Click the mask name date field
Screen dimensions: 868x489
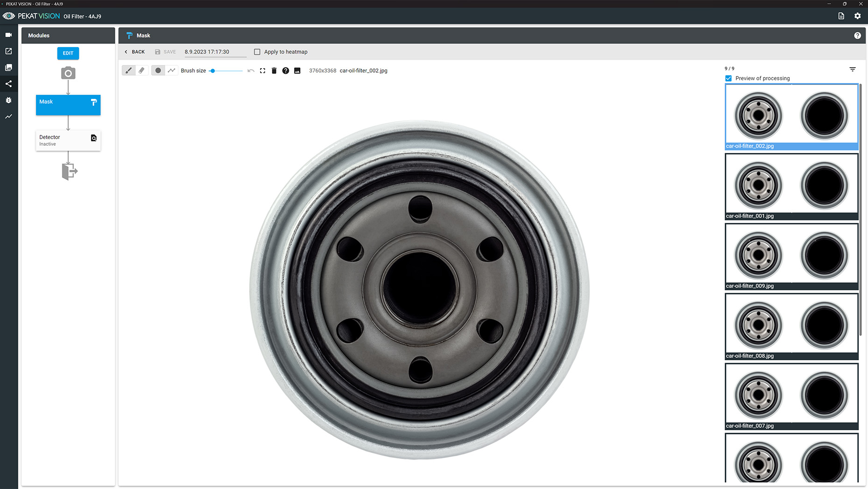[215, 52]
